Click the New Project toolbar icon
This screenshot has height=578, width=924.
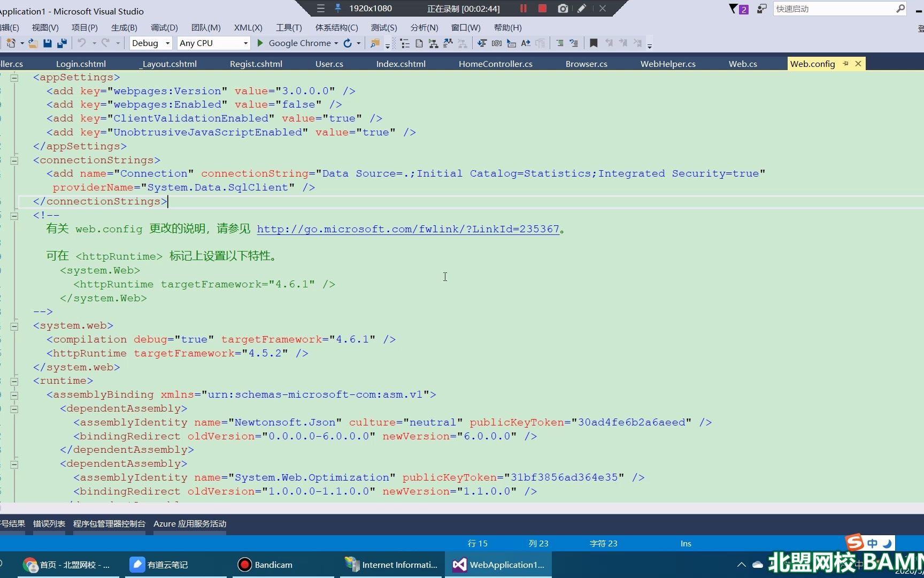[11, 43]
